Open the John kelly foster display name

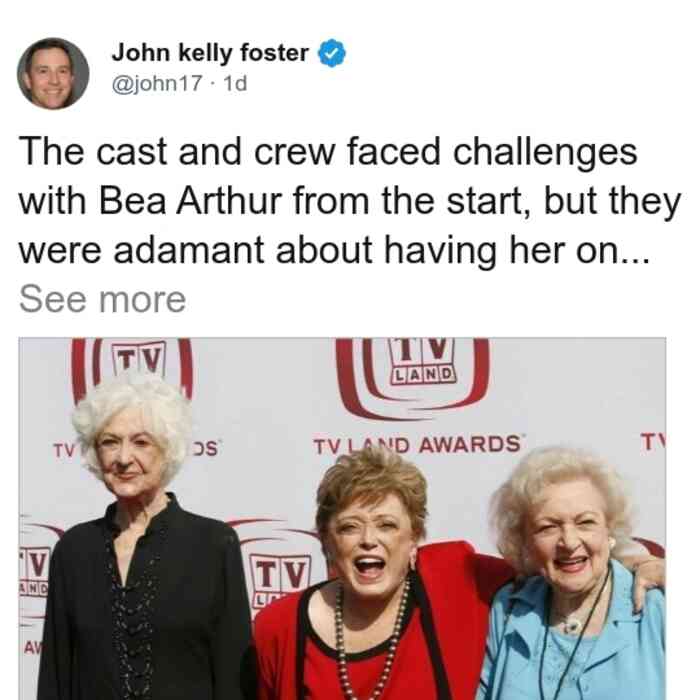click(210, 53)
